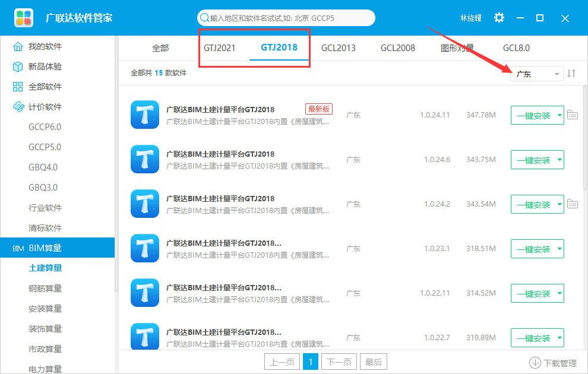The height and width of the screenshot is (374, 588).
Task: Jump to last page with 最后
Action: [x=374, y=362]
